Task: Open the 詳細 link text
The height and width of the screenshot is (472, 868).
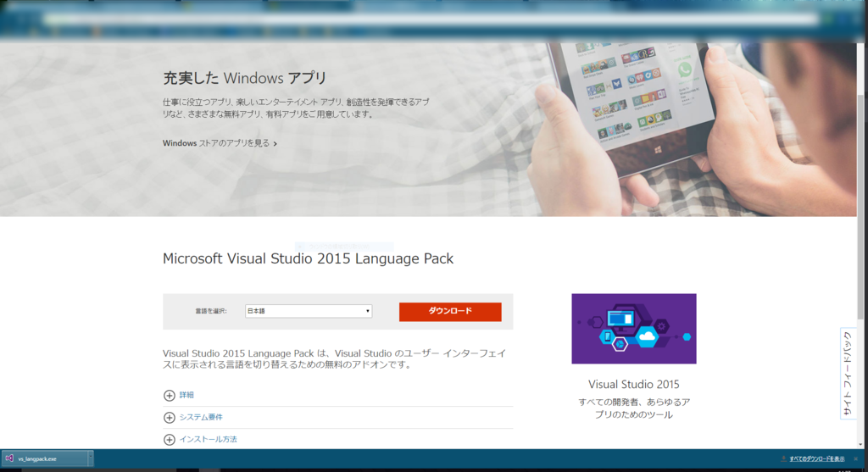Action: (186, 395)
